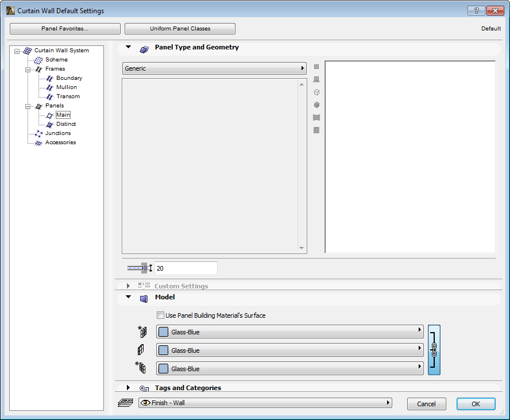This screenshot has height=420, width=510.
Task: Click the parameter list scroll down arrow
Action: 302,248
